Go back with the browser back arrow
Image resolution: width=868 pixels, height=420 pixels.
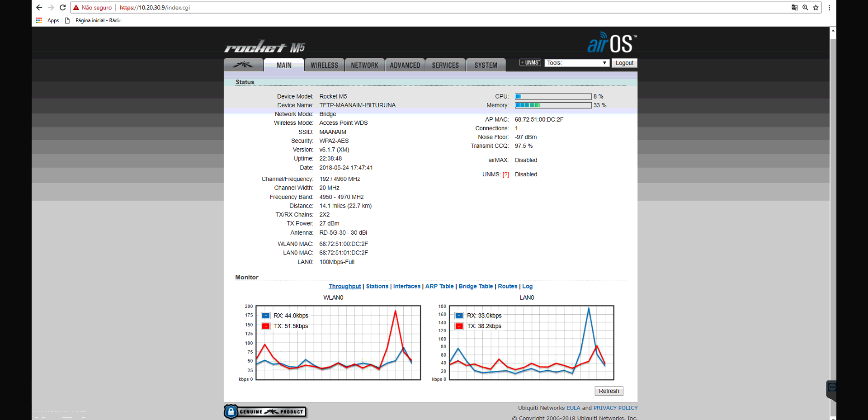[39, 8]
